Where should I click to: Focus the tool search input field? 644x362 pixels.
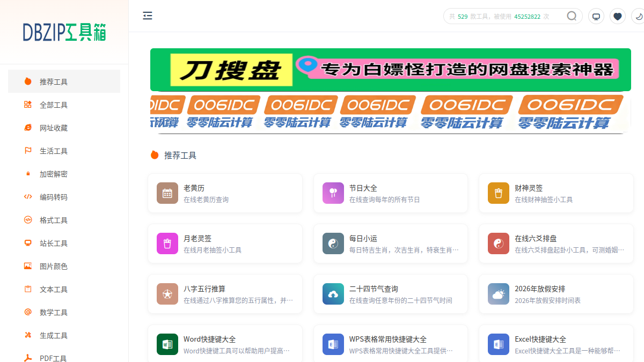504,16
